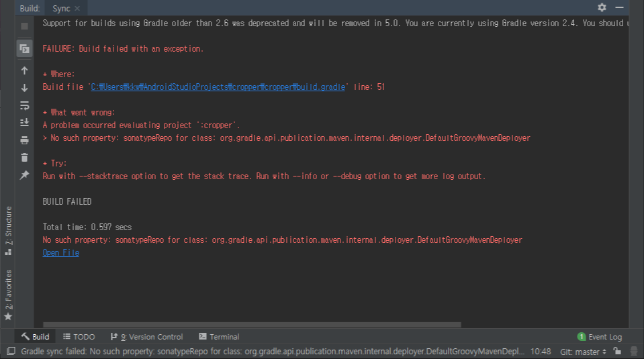644x359 pixels.
Task: Pin the Sync tab
Action: tap(24, 175)
